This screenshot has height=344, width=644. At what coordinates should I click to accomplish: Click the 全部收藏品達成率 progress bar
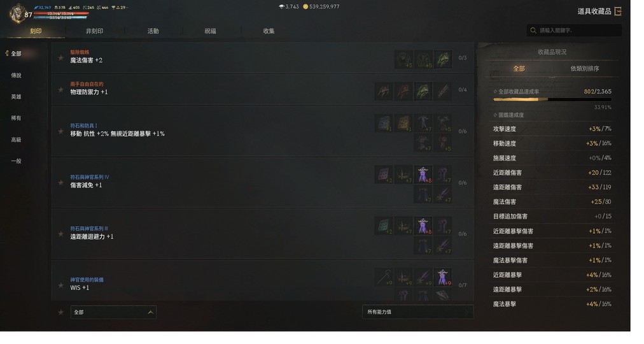tap(552, 99)
